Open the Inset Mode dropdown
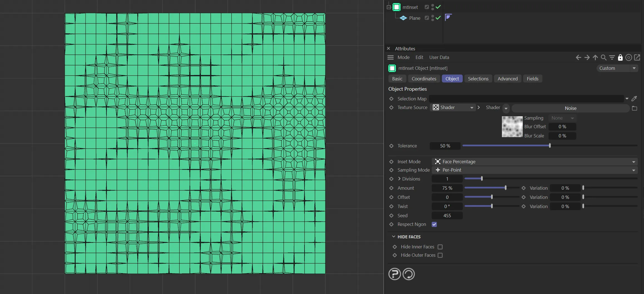Image resolution: width=644 pixels, height=294 pixels. [x=534, y=162]
